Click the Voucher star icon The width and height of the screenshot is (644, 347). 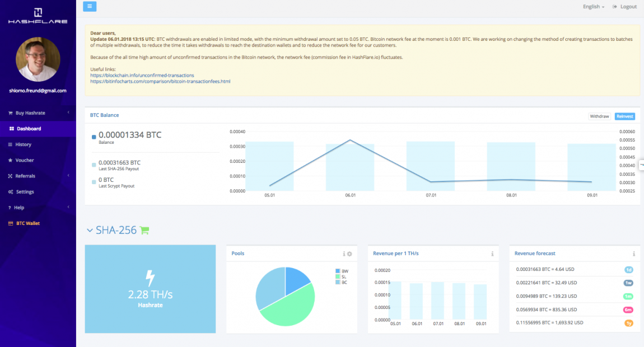(10, 160)
